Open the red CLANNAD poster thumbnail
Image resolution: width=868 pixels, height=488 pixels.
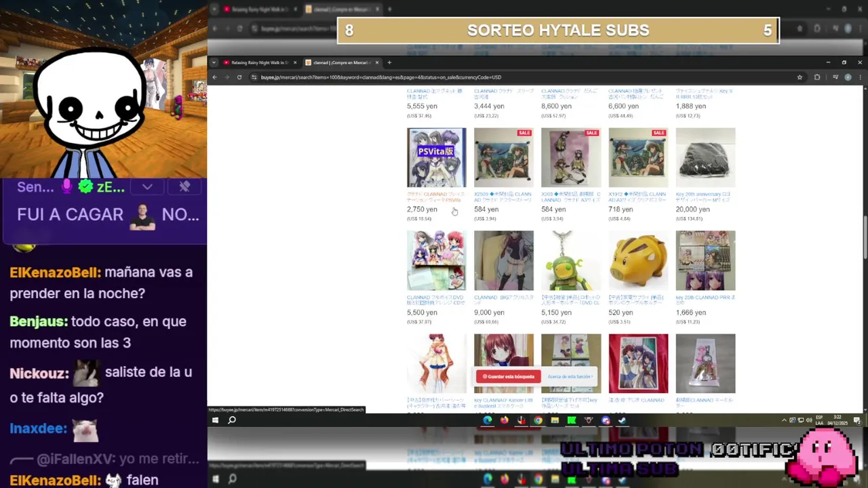point(638,363)
